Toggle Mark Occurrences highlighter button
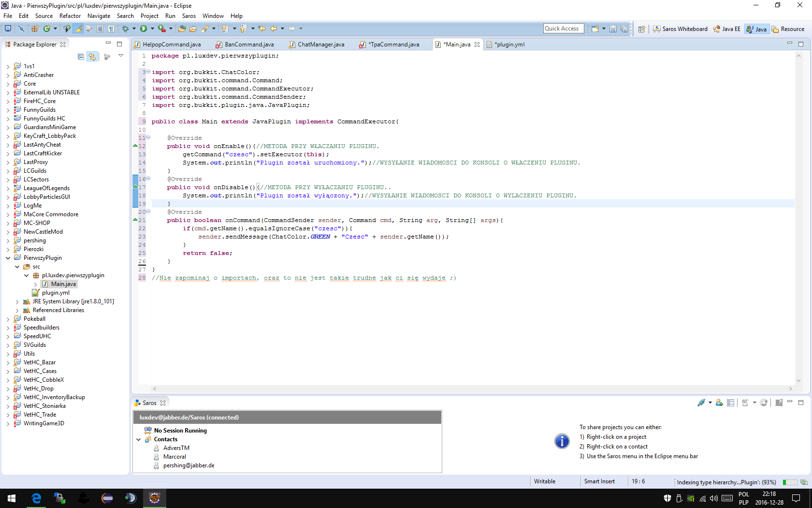Image resolution: width=812 pixels, height=508 pixels. [78, 29]
